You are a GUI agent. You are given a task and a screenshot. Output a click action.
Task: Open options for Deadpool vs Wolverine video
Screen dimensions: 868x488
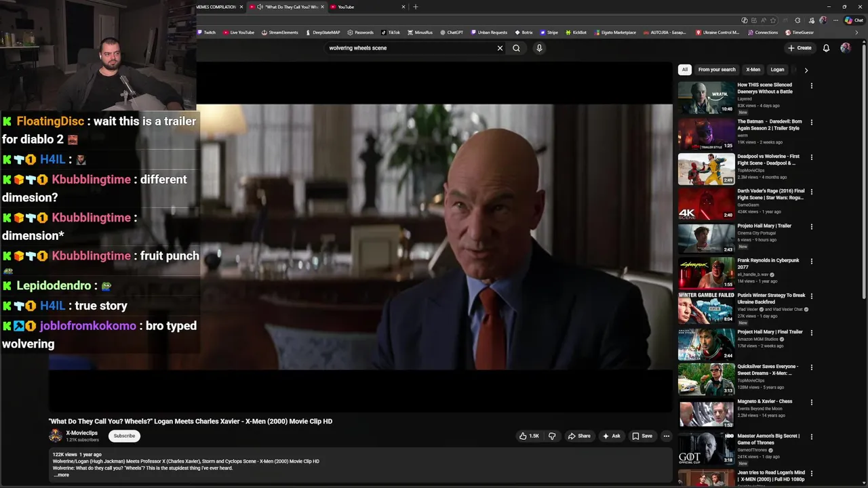pyautogui.click(x=811, y=157)
